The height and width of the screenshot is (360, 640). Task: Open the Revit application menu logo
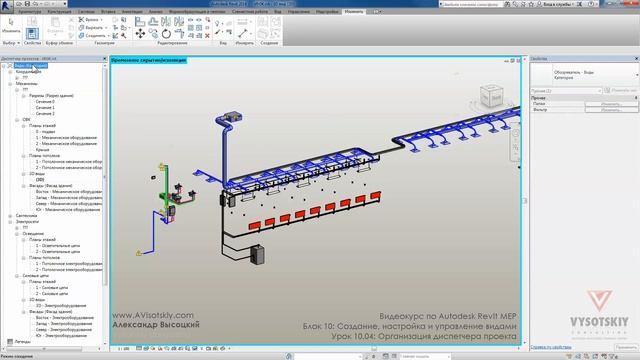click(x=6, y=6)
